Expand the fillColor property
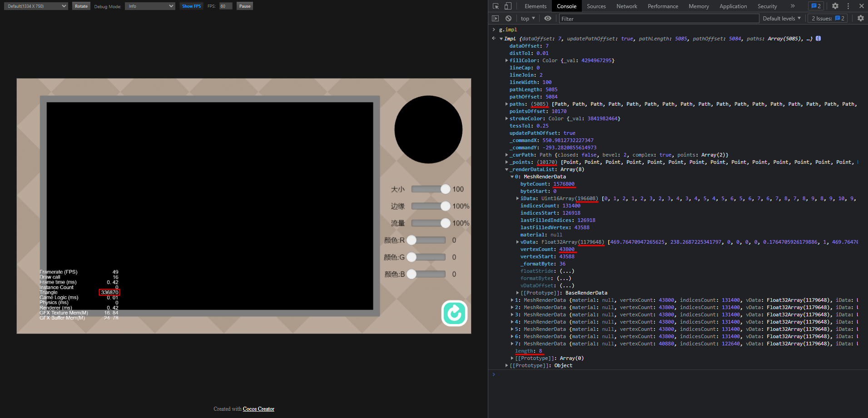The image size is (868, 418). coord(506,60)
